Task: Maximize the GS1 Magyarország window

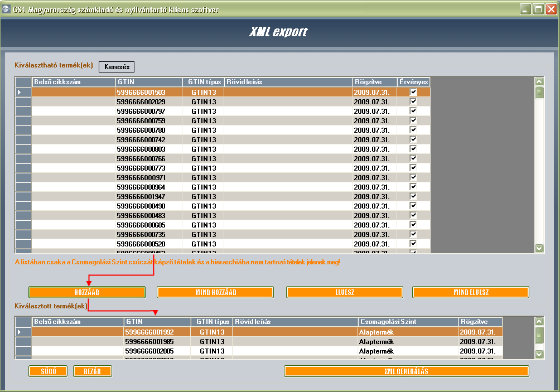Action: (x=539, y=9)
